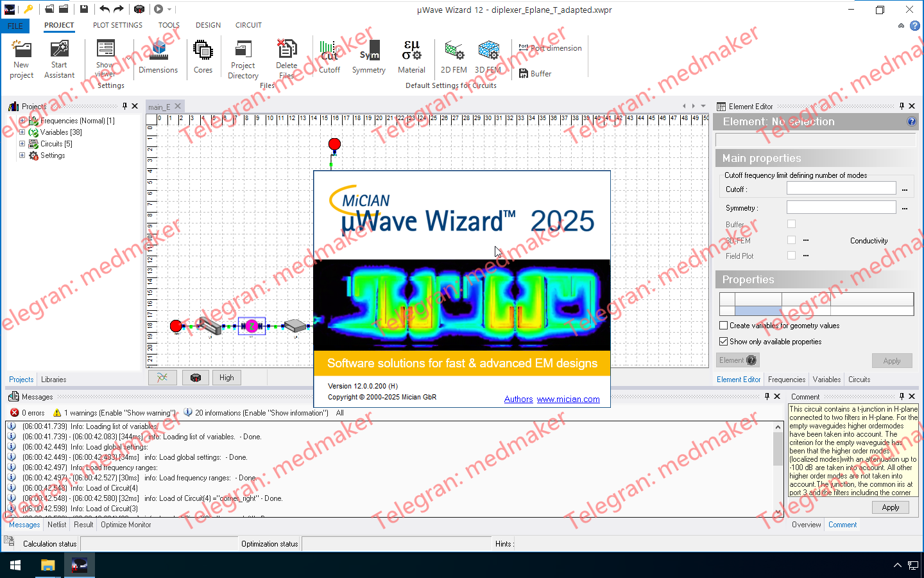The height and width of the screenshot is (578, 924).
Task: Expand the Variables [38] tree node
Action: [22, 132]
